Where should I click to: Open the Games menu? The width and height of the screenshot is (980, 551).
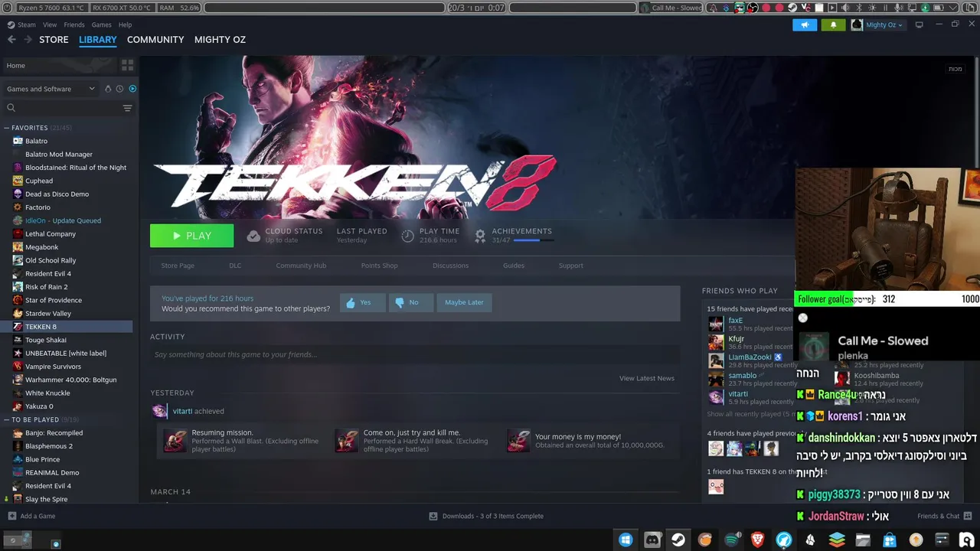coord(101,24)
